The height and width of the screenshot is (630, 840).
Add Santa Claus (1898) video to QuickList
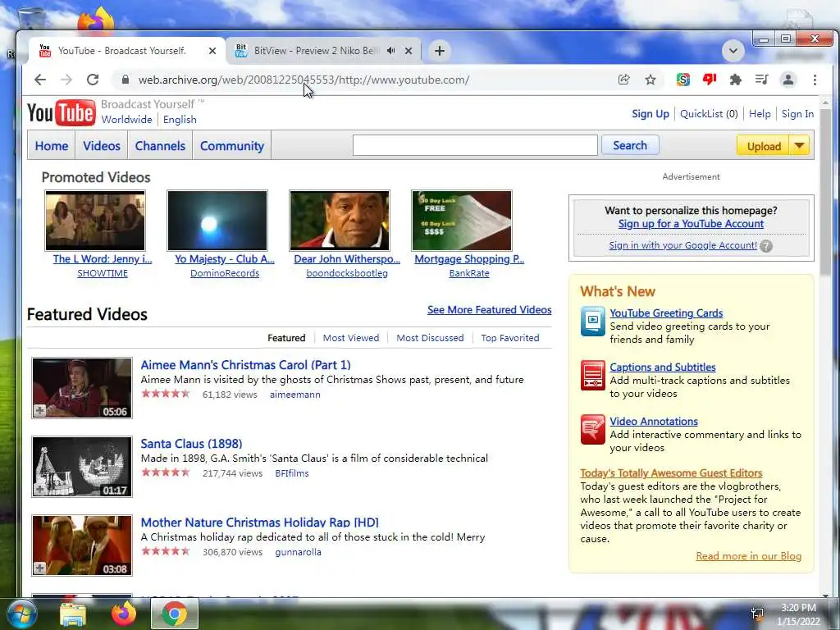pyautogui.click(x=39, y=490)
